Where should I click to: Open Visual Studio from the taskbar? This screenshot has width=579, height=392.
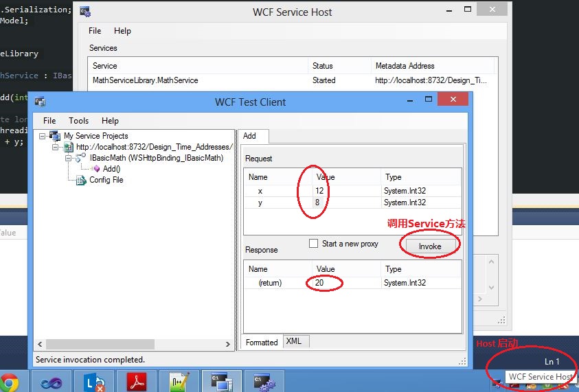point(52,382)
